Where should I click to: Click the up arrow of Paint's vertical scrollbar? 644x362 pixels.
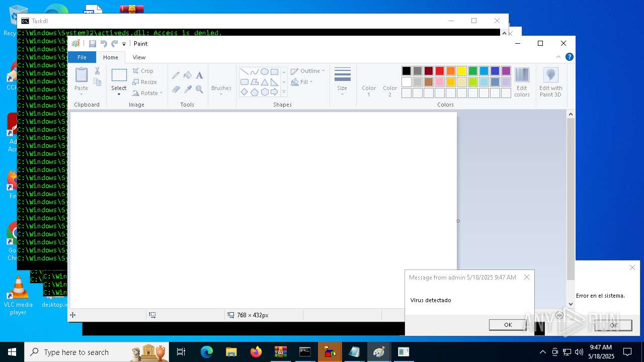(571, 115)
